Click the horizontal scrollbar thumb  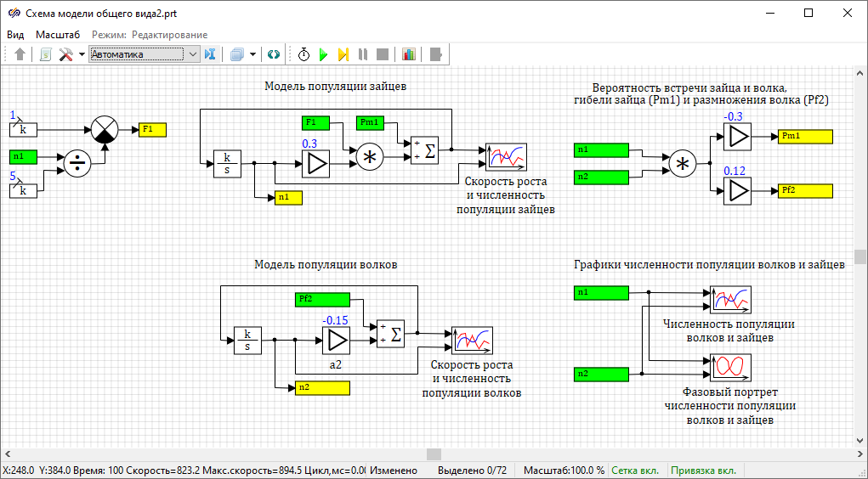point(434,454)
